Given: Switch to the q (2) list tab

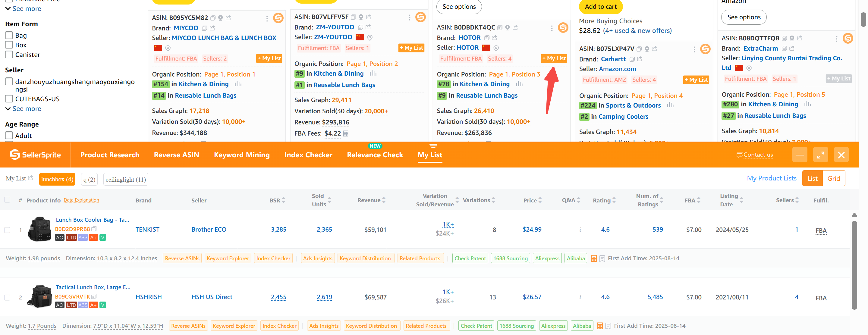Looking at the screenshot, I should (x=89, y=180).
